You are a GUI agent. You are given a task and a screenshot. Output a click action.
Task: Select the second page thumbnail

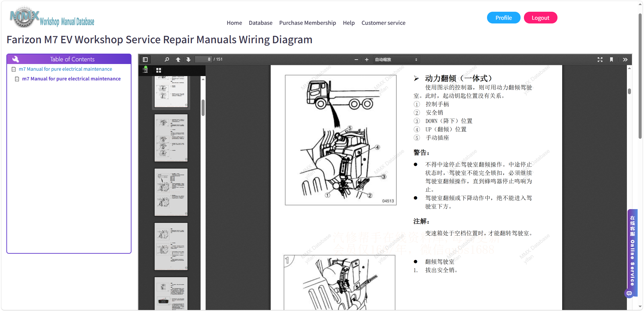171,138
